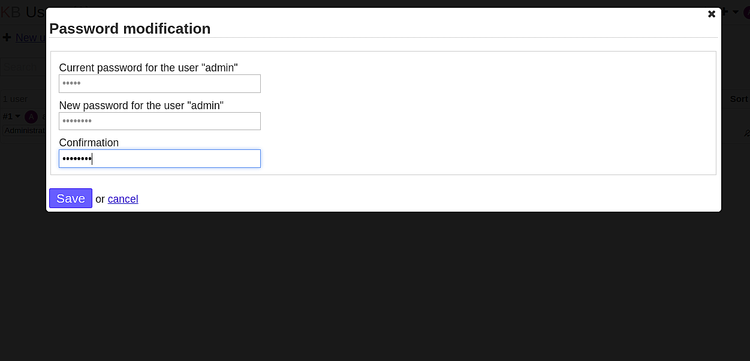750x361 pixels.
Task: Focus the current password field
Action: 160,84
